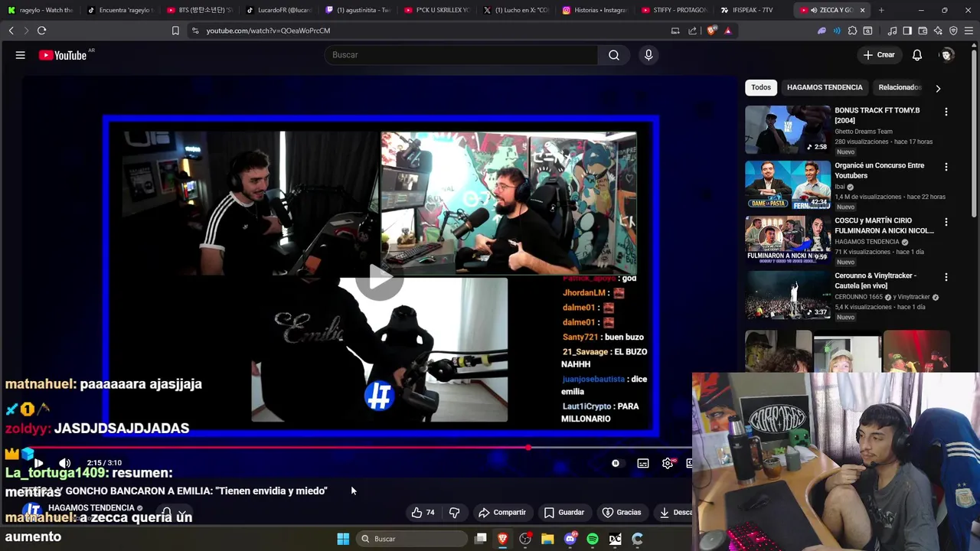The image size is (980, 551).
Task: Select HAGAMOS TENDENCIA filter chip
Action: click(x=825, y=87)
